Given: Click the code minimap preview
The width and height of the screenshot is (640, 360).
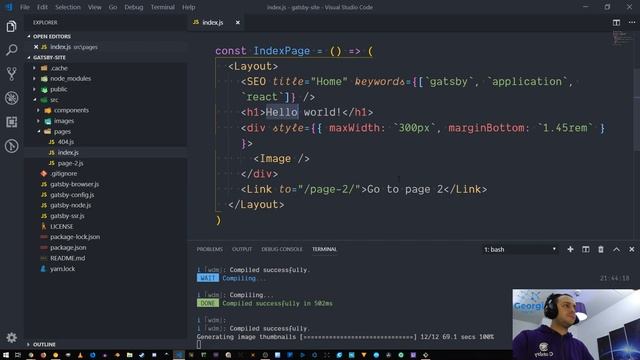Looking at the screenshot, I should [x=622, y=39].
